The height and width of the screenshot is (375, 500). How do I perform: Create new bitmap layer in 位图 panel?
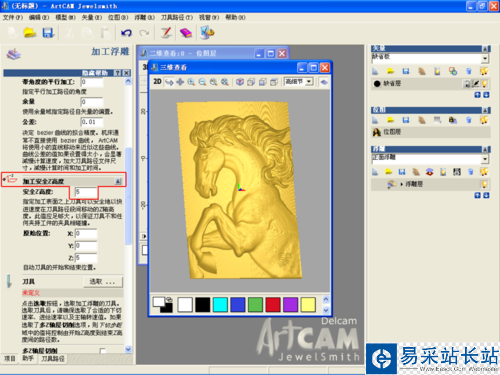point(375,120)
